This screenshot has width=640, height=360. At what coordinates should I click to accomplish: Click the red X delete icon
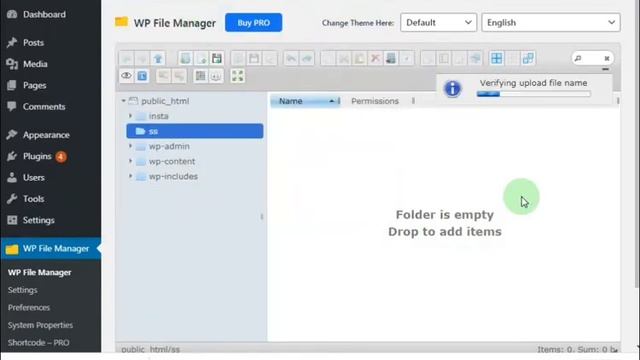click(375, 58)
